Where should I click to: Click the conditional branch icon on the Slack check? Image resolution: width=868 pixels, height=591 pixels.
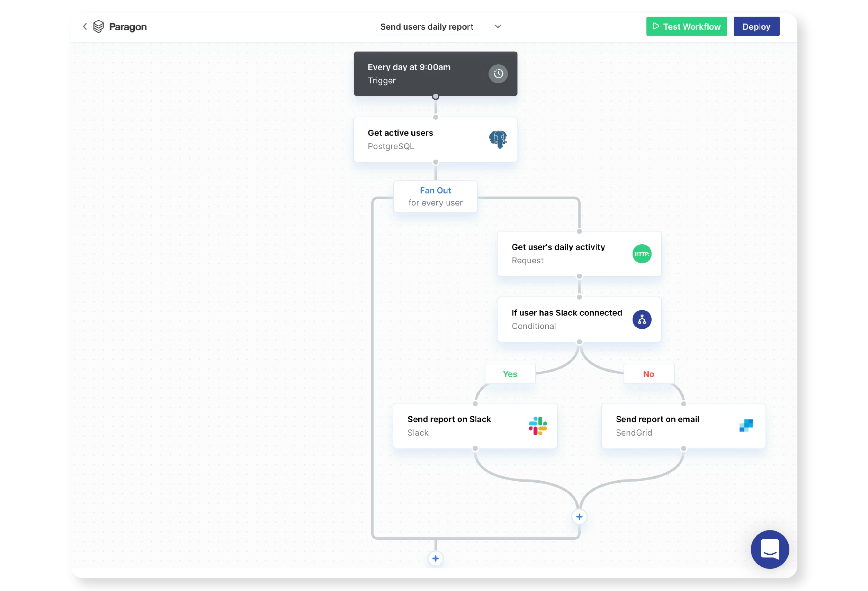[641, 319]
